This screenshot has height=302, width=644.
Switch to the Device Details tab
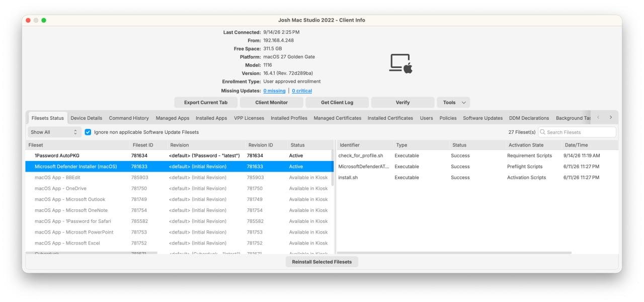tap(87, 118)
